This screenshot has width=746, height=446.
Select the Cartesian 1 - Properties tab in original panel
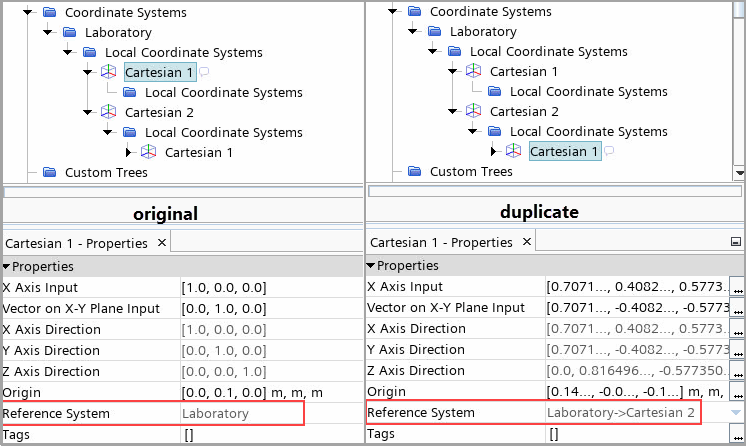[x=77, y=243]
